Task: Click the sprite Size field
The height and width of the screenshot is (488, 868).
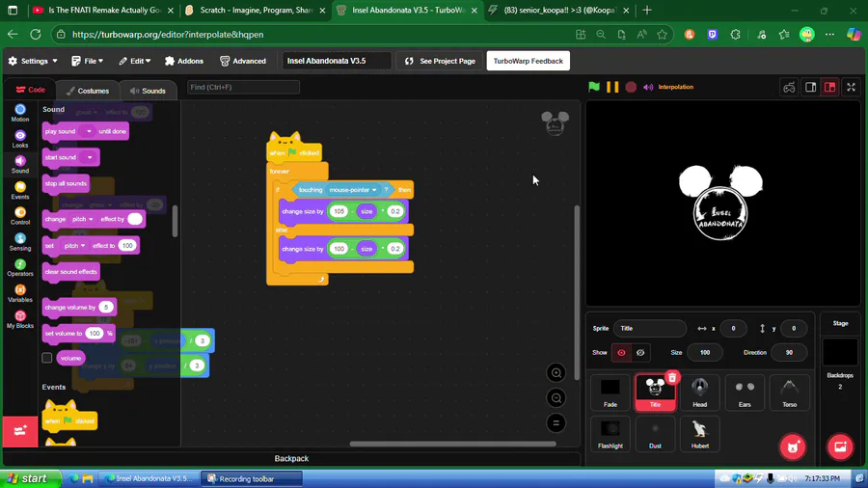Action: pyautogui.click(x=704, y=352)
